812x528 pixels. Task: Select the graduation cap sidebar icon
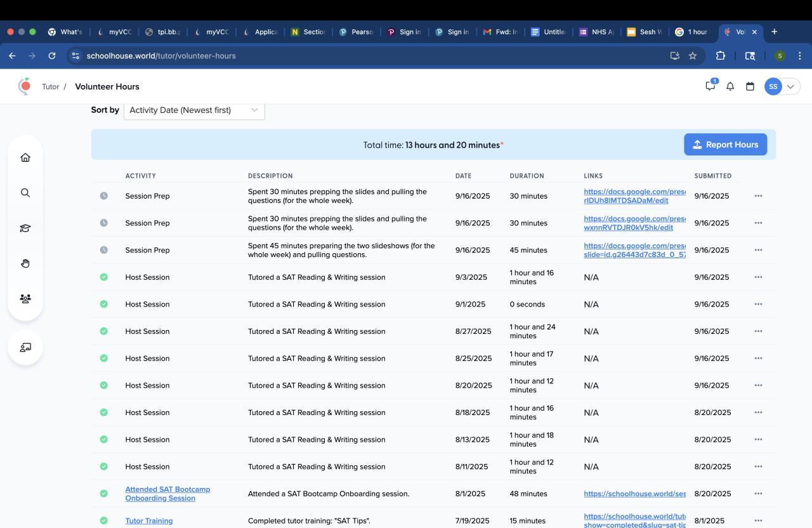click(25, 228)
